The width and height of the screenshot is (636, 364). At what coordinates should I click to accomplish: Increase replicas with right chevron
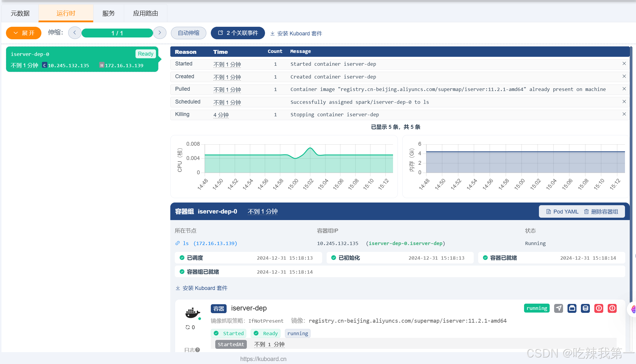pyautogui.click(x=160, y=33)
